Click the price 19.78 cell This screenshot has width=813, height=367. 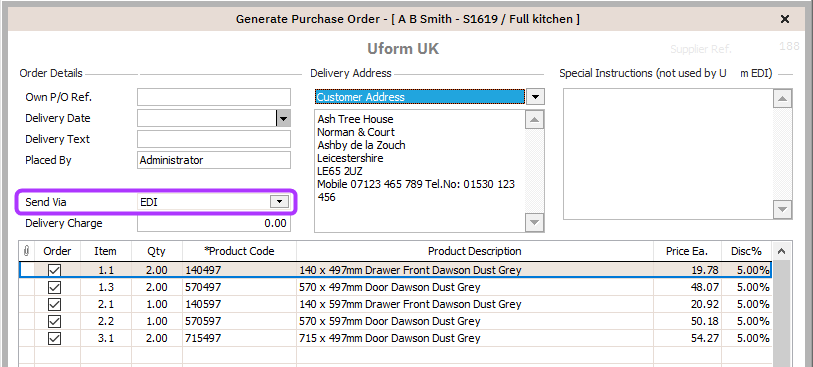[687, 270]
